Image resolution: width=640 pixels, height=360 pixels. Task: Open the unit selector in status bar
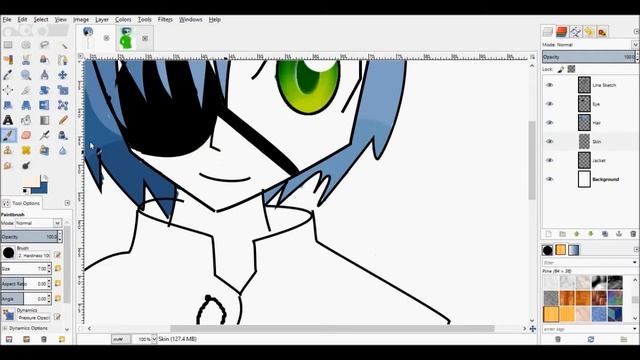coord(120,339)
